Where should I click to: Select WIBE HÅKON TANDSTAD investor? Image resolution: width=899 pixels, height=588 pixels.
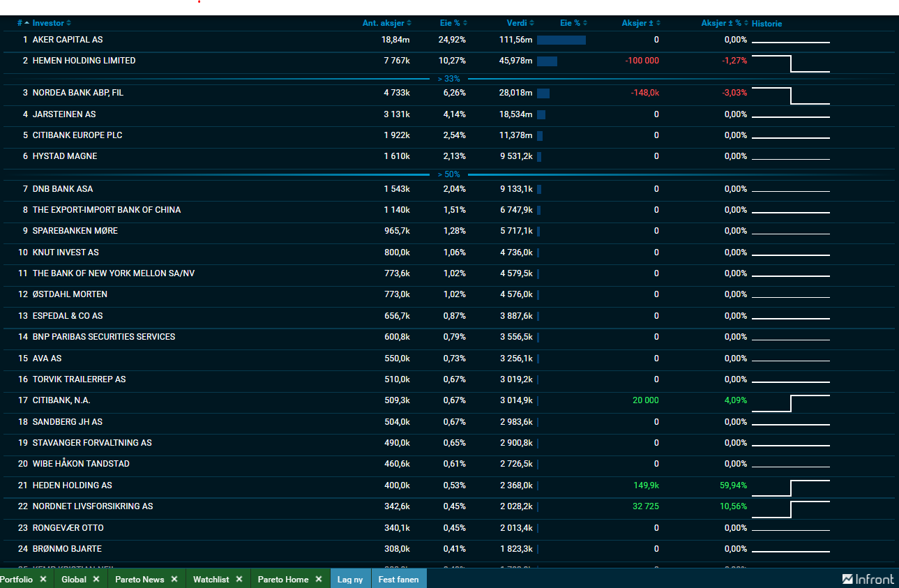(x=81, y=464)
